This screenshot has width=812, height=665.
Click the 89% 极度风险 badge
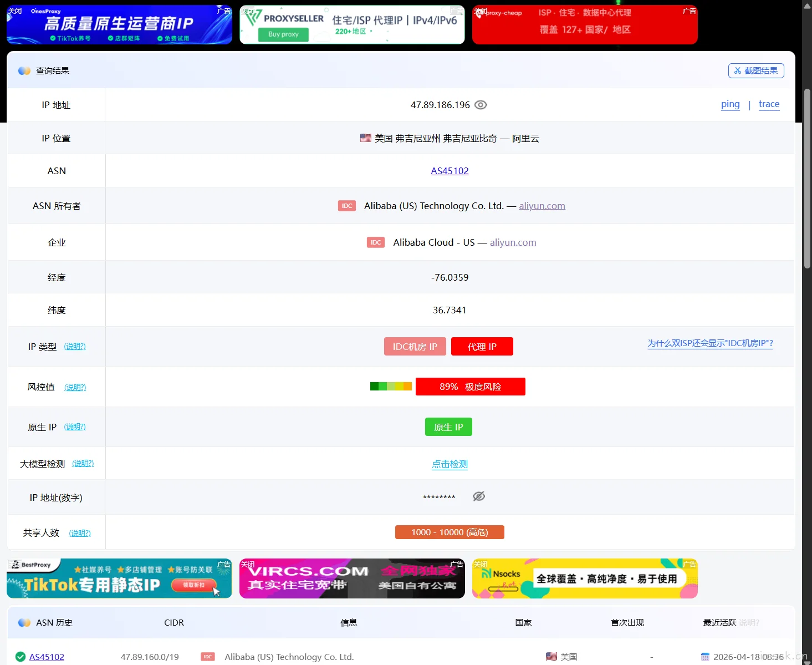pyautogui.click(x=471, y=387)
